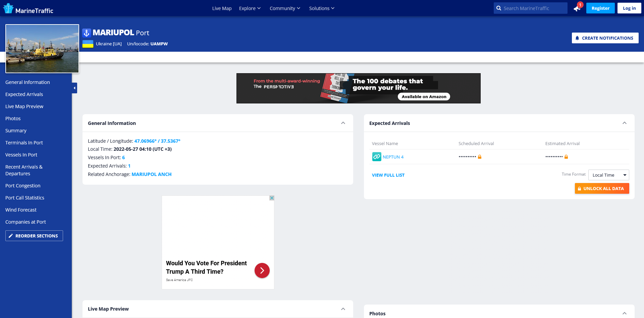
Task: Click the latitude/longitude coordinates link
Action: pos(157,141)
